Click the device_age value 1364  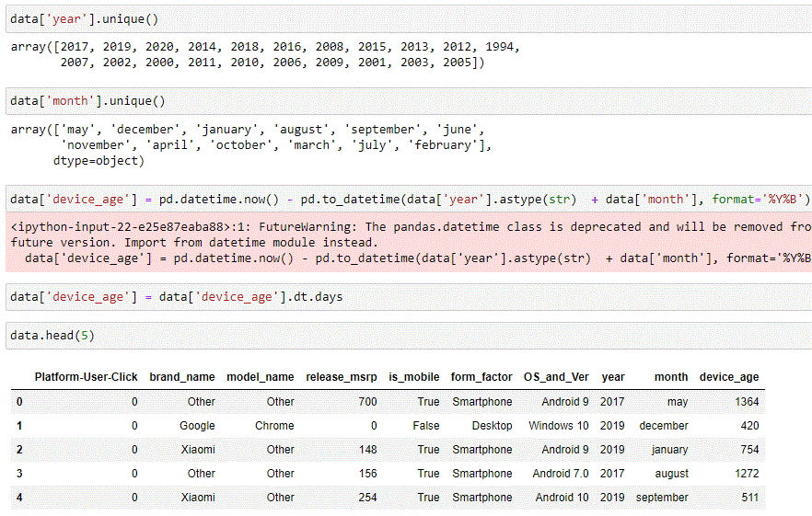coord(747,402)
